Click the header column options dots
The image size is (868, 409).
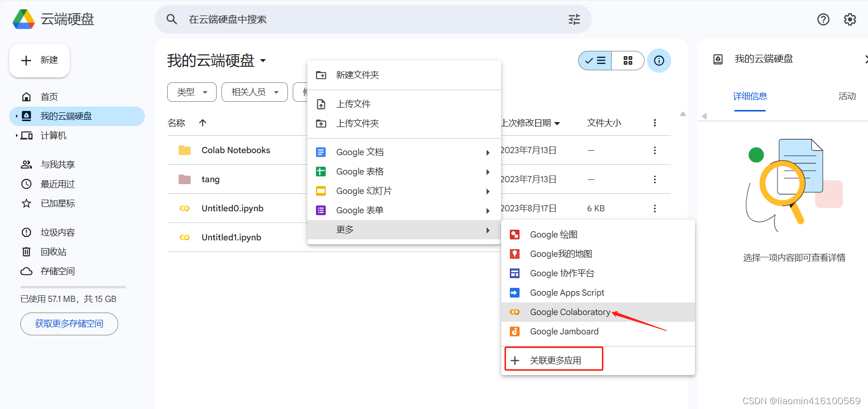pyautogui.click(x=655, y=123)
